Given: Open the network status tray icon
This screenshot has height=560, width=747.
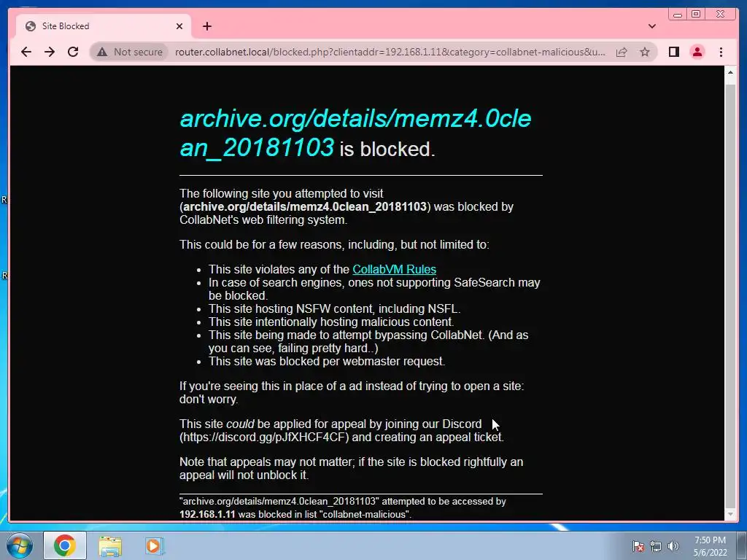Looking at the screenshot, I should tap(656, 546).
